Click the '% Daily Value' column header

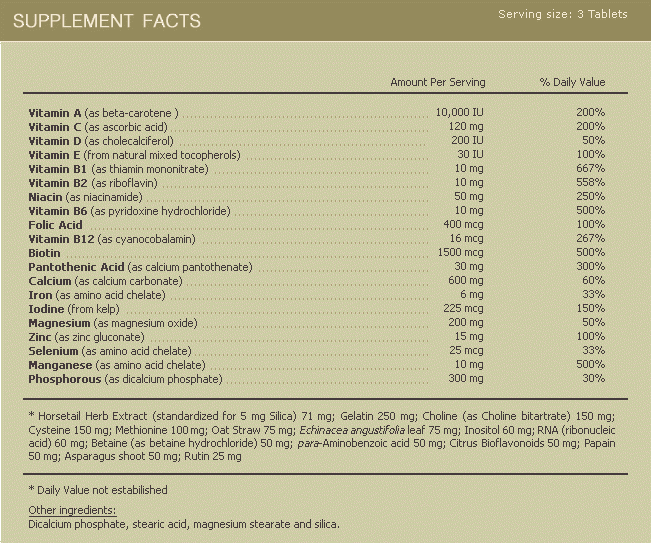click(572, 82)
